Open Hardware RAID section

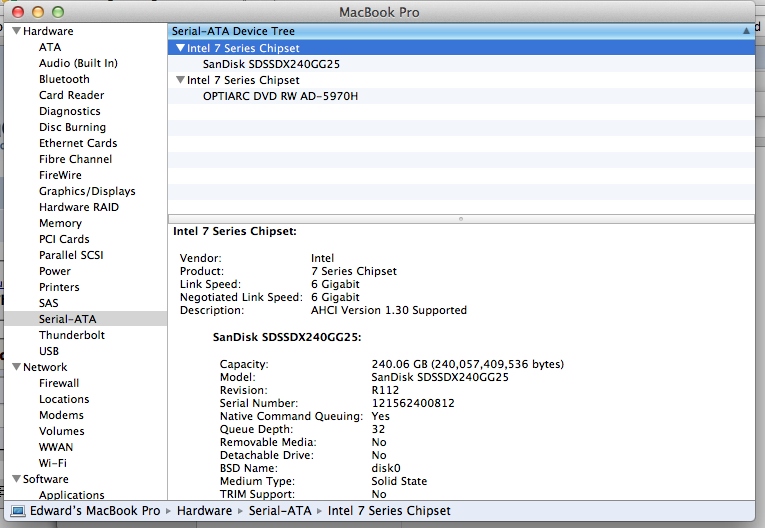coord(79,207)
